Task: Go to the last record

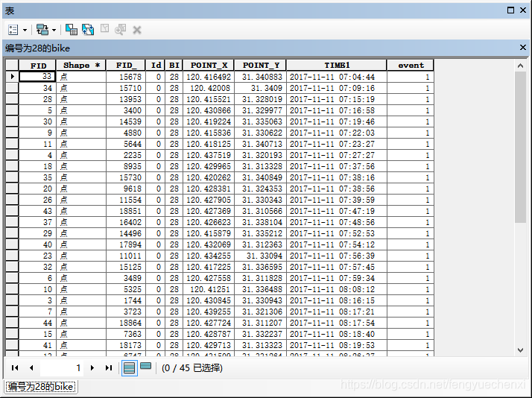Action: click(x=109, y=367)
